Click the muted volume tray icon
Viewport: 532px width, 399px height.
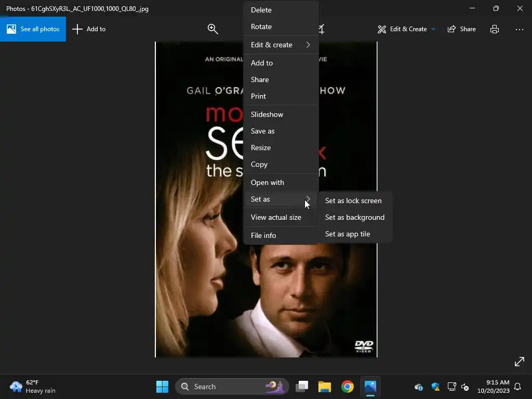[465, 387]
